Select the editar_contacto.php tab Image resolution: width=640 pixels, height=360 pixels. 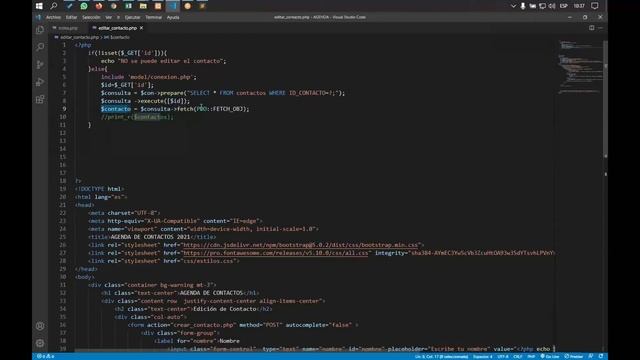click(117, 28)
